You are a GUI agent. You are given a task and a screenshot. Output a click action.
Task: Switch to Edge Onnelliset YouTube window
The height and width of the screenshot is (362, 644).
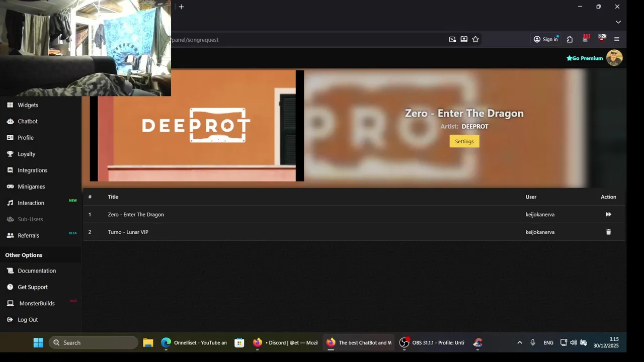pyautogui.click(x=194, y=342)
